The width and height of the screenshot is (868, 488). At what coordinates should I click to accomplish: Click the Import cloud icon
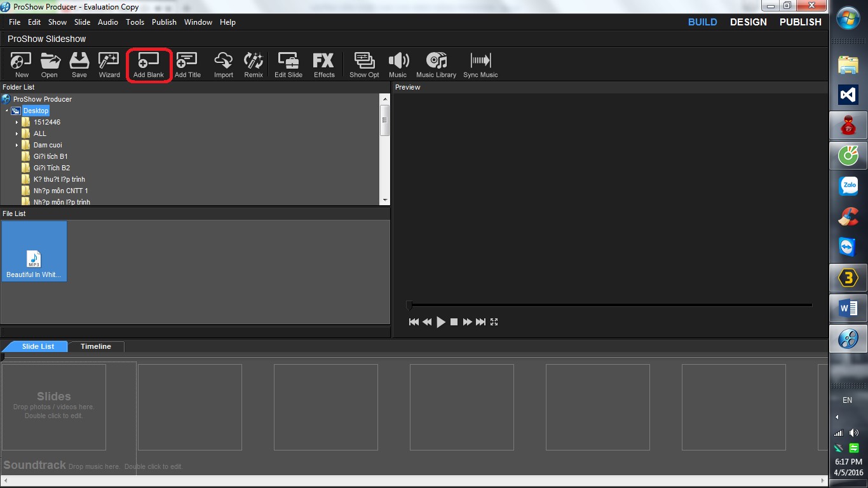224,65
